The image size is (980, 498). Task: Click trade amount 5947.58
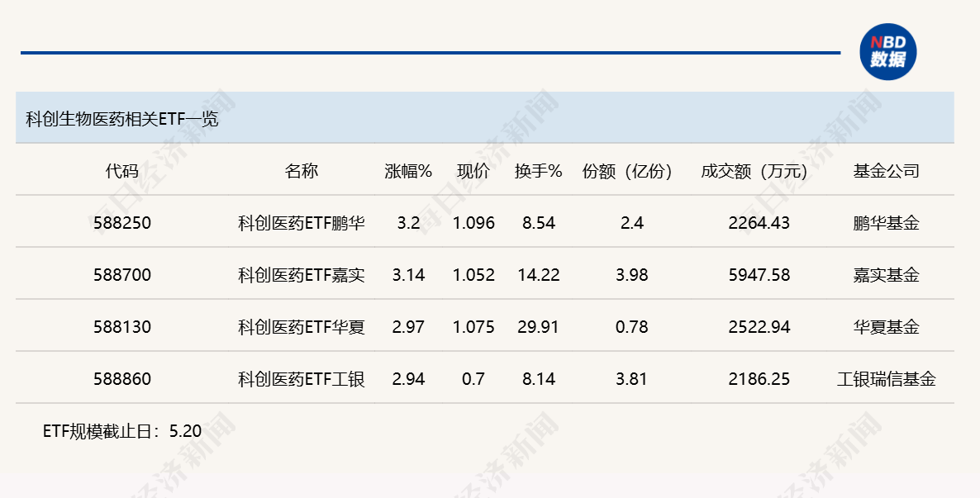click(x=759, y=275)
